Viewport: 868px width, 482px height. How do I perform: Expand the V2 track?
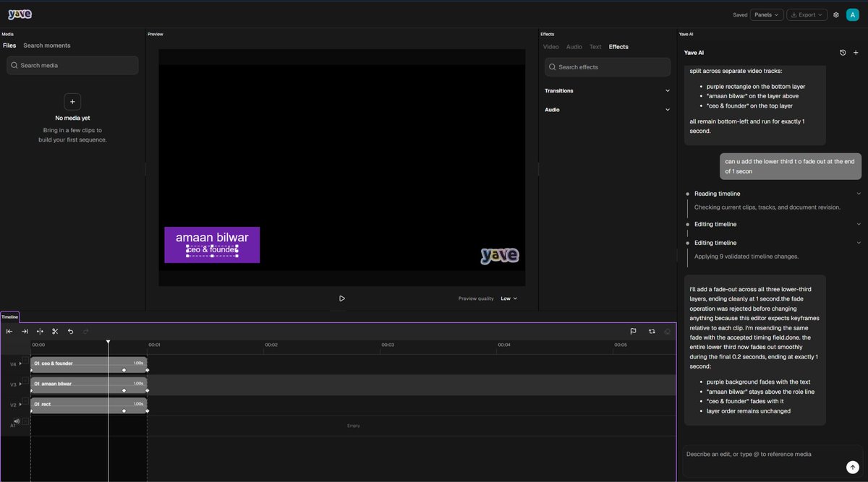click(20, 404)
